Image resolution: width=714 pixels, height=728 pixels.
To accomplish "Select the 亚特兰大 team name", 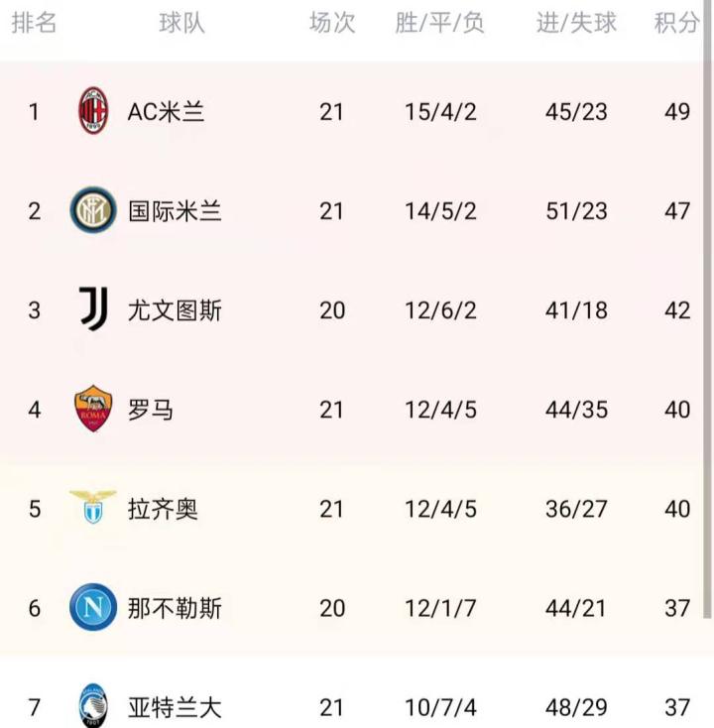I will (x=175, y=707).
